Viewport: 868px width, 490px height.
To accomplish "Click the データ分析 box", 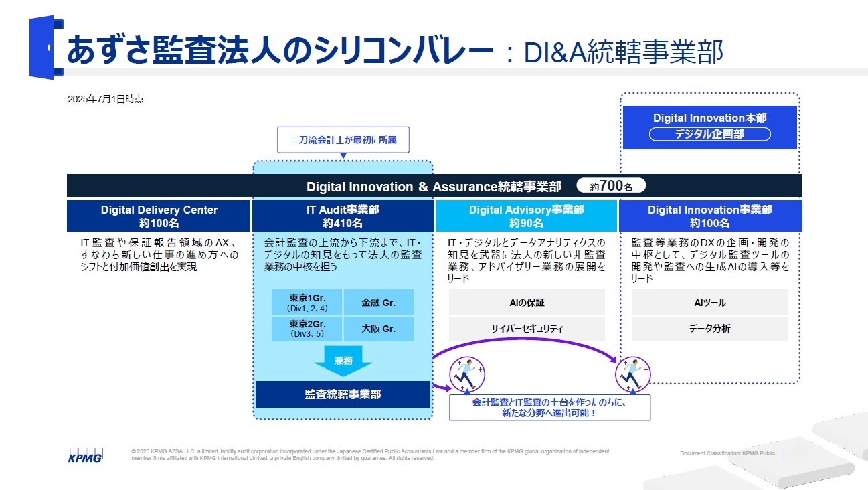I will tap(709, 329).
